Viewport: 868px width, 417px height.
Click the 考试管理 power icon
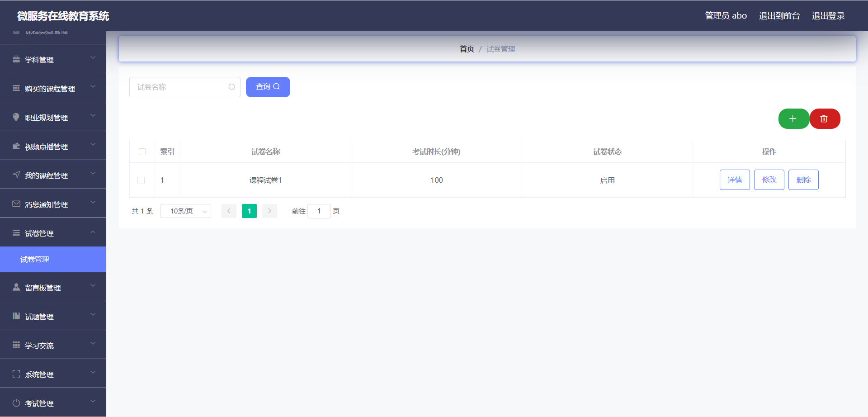[x=16, y=403]
